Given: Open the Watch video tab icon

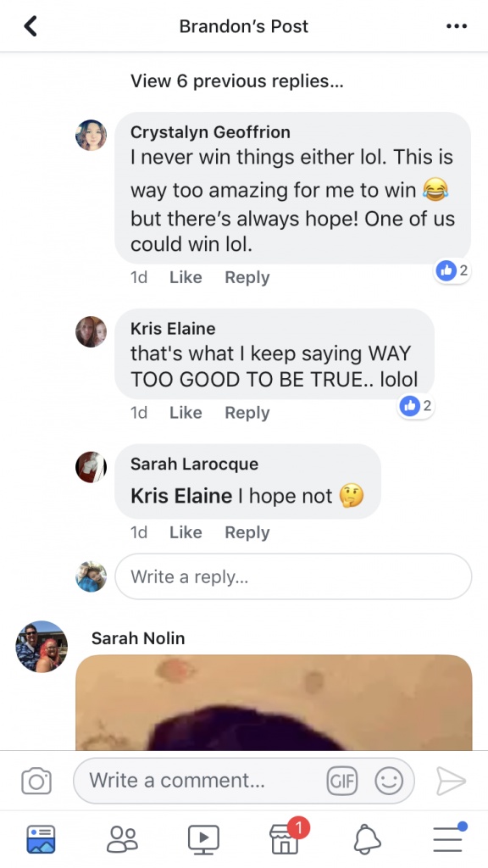Looking at the screenshot, I should tap(203, 839).
